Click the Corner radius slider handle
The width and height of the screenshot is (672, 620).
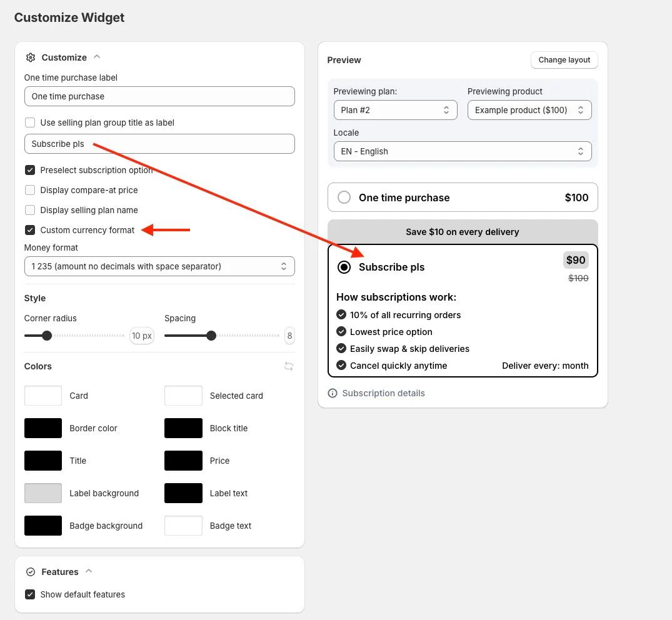[x=47, y=336]
